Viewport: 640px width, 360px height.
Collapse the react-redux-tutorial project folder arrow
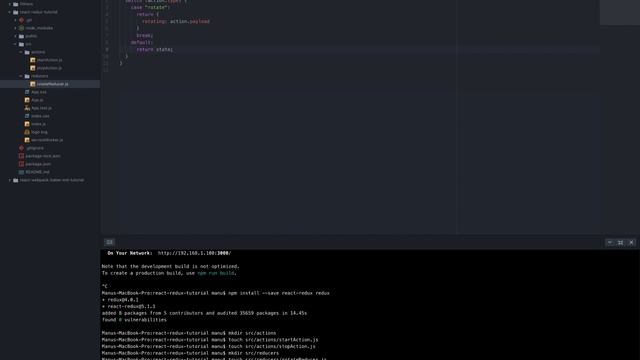click(x=10, y=12)
